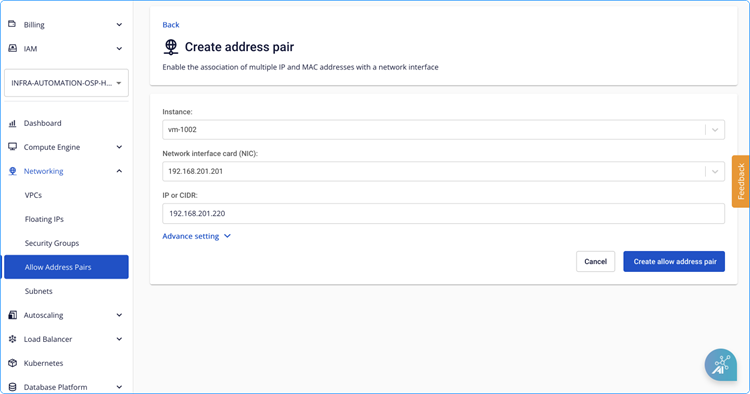Open VPCs under Networking
Viewport: 750px width, 394px height.
tap(33, 195)
